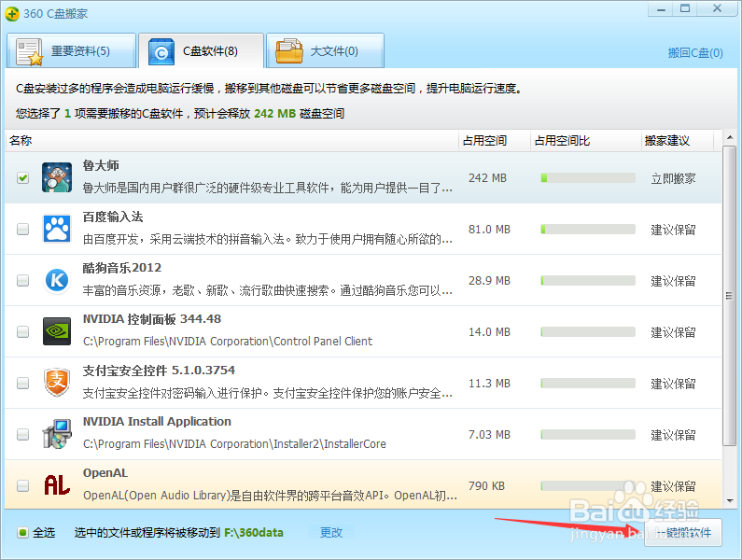Sort by the 占用空间 column header

click(x=484, y=141)
